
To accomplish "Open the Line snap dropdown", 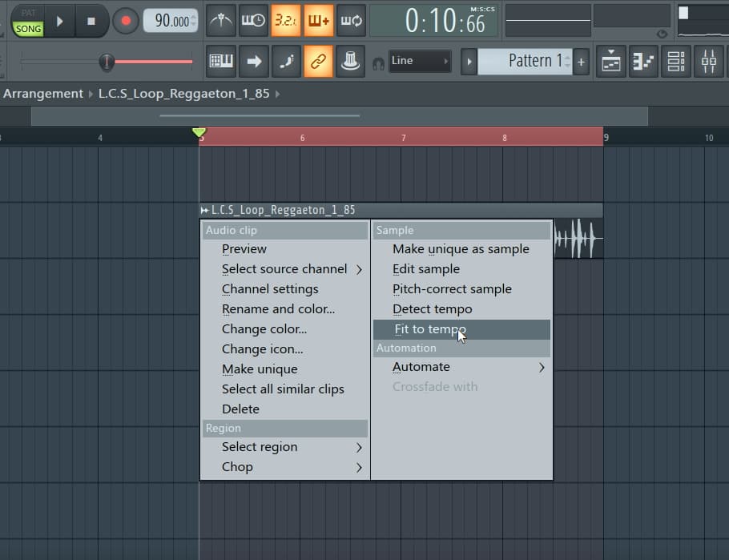I will 420,61.
